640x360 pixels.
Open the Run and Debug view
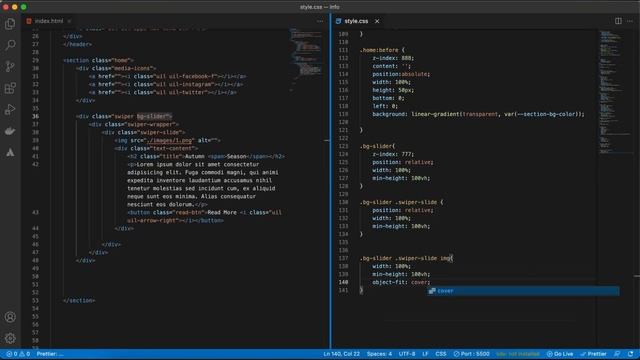pyautogui.click(x=10, y=109)
